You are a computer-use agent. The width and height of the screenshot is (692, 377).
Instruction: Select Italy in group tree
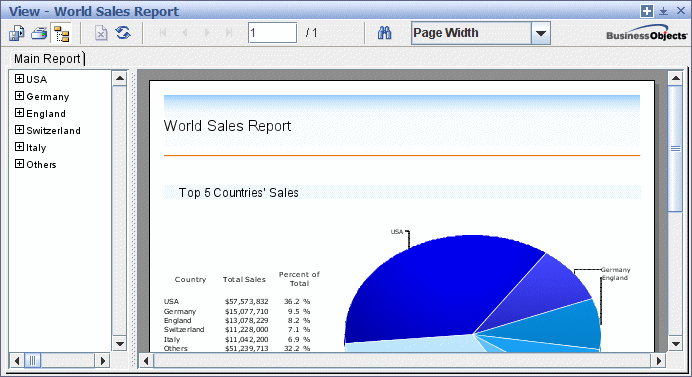[x=36, y=147]
